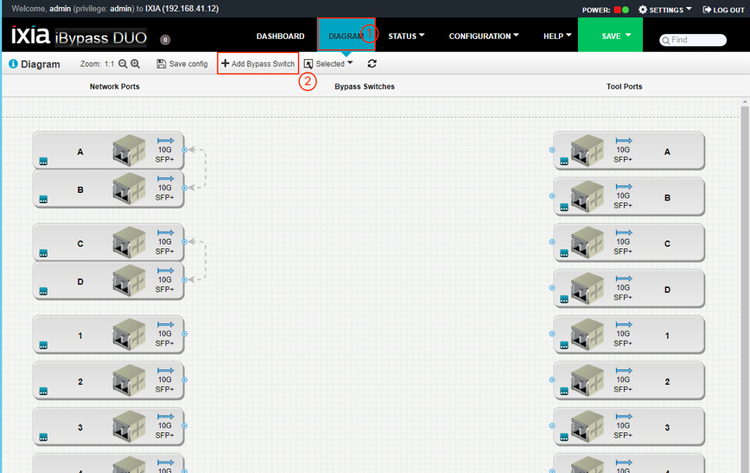Expand the green Save dropdown
This screenshot has height=473, width=750.
pyautogui.click(x=610, y=35)
